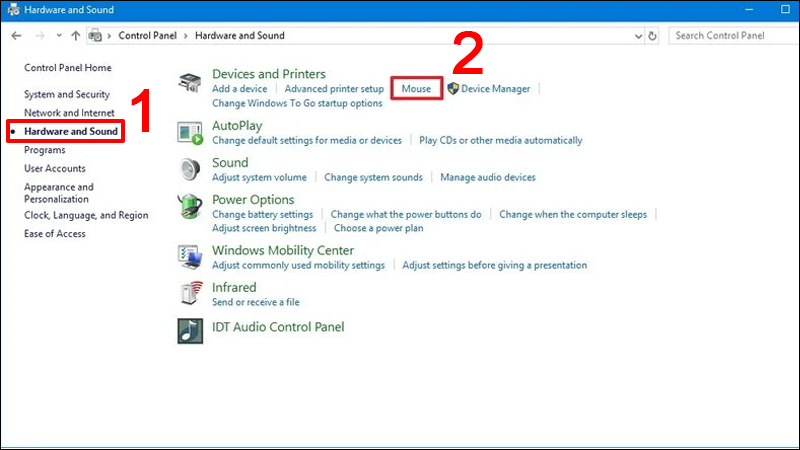Image resolution: width=800 pixels, height=450 pixels.
Task: Click Change system sounds
Action: pyautogui.click(x=373, y=178)
